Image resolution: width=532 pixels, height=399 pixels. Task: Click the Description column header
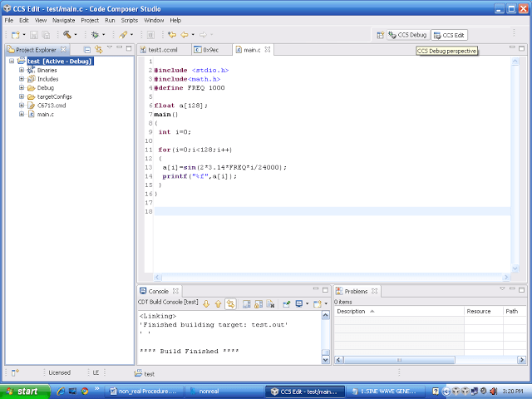399,311
